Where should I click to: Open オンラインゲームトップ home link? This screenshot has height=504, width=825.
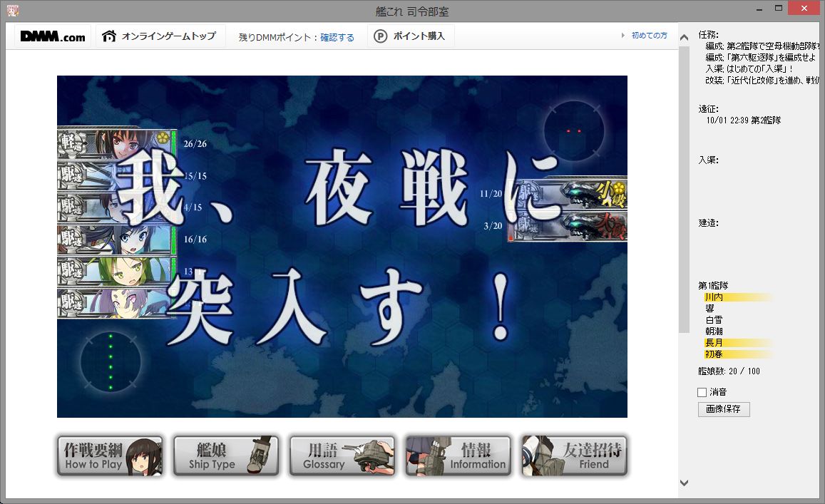160,36
